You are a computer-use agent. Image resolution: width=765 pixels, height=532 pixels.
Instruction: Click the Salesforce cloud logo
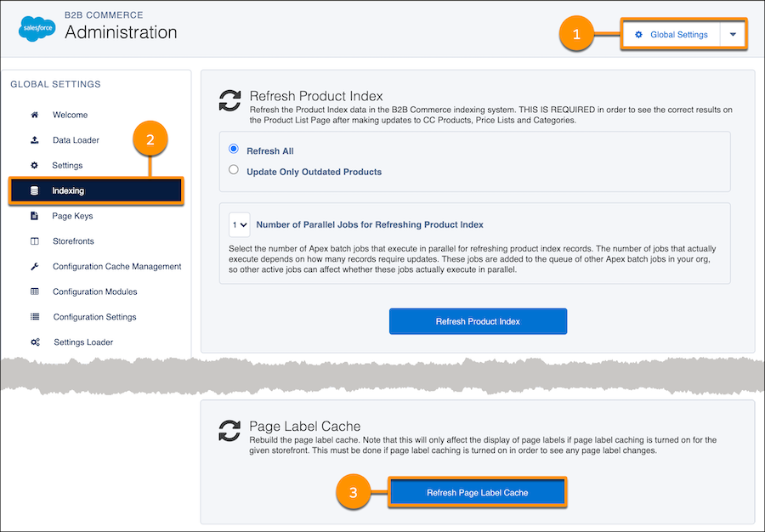(x=36, y=28)
